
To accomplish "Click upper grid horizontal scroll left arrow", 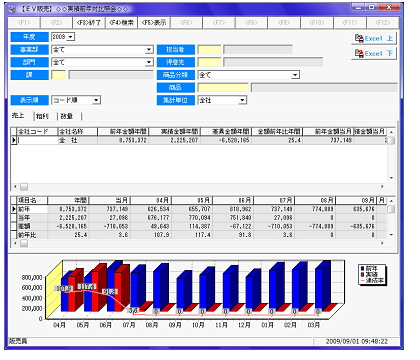I will point(15,187).
